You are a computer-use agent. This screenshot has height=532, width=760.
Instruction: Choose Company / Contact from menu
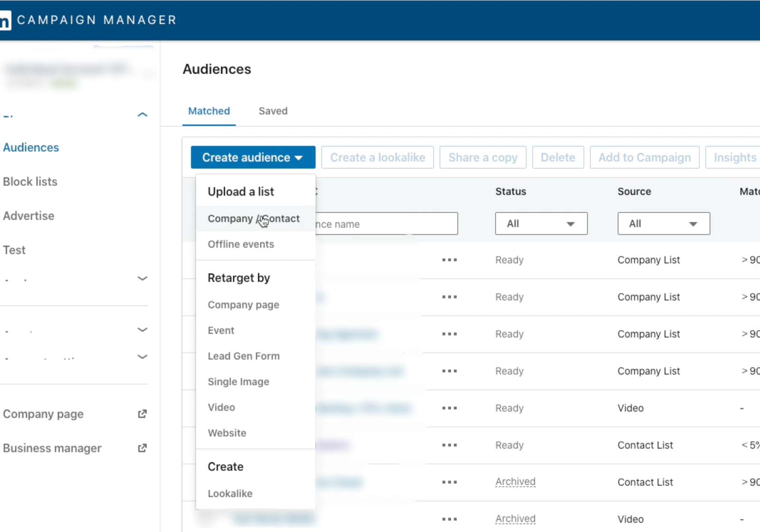coord(255,218)
